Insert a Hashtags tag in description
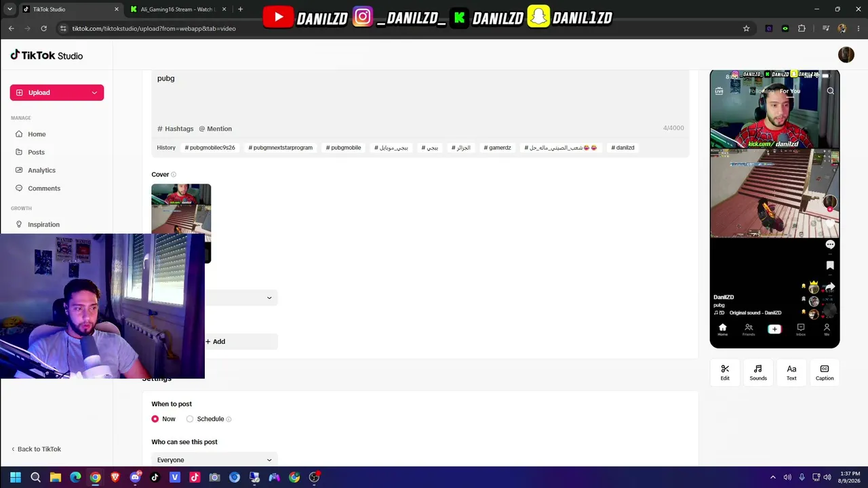 [x=176, y=129]
